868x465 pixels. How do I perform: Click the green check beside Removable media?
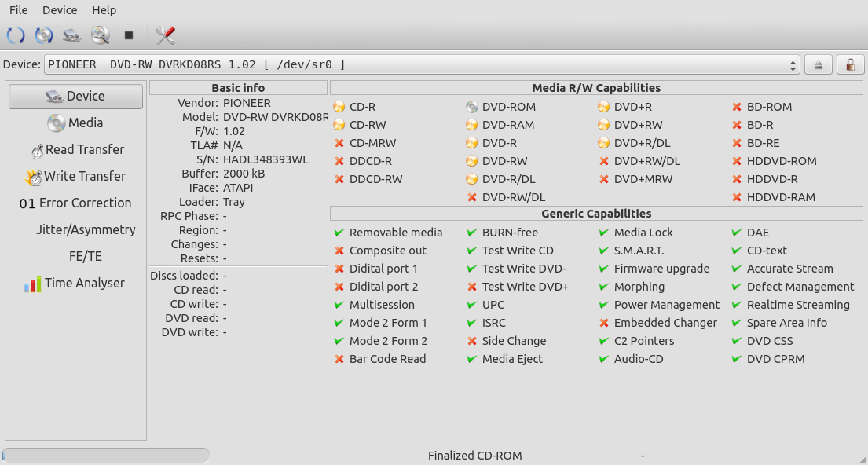[x=339, y=233]
